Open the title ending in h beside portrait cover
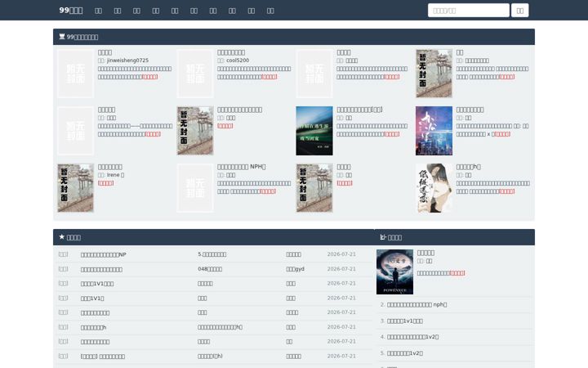This screenshot has width=588, height=368. coord(469,167)
